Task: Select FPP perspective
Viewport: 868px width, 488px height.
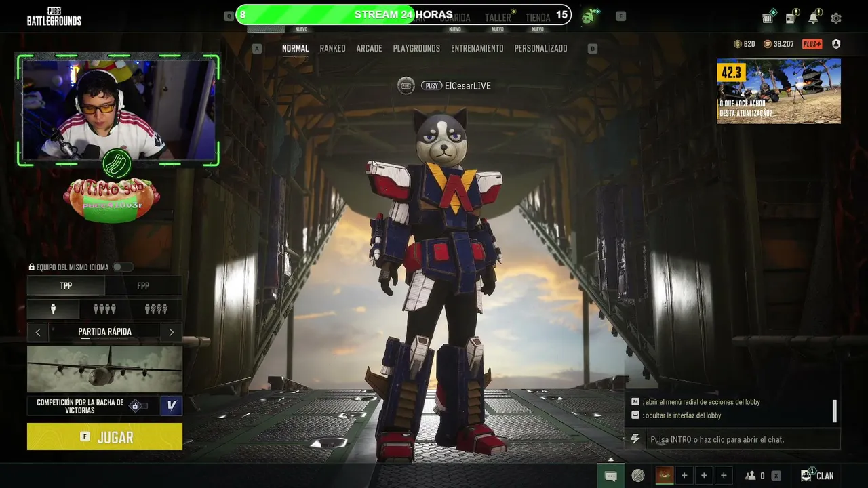Action: (x=143, y=285)
